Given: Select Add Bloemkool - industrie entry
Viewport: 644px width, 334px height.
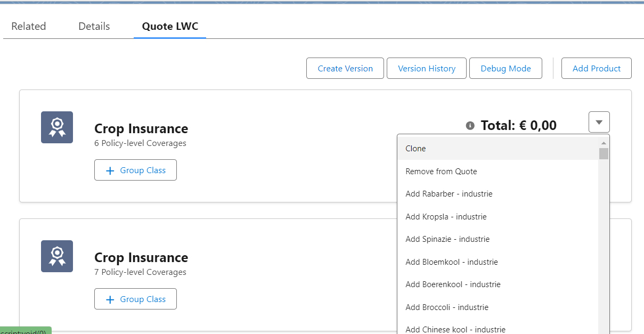Looking at the screenshot, I should pos(451,262).
